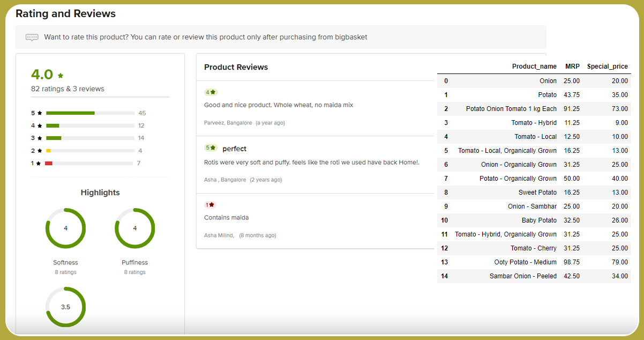Click the Product Reviews heading
Viewport: 644px width, 340px height.
[x=236, y=67]
